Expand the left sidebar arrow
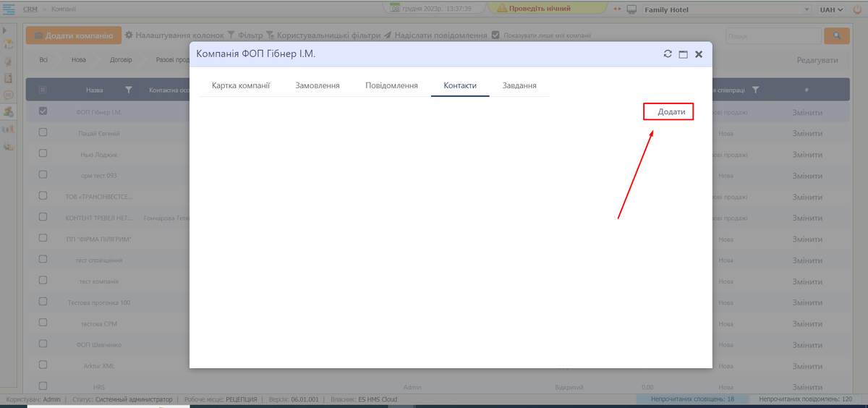Screen dimensions: 868x408 4,30
